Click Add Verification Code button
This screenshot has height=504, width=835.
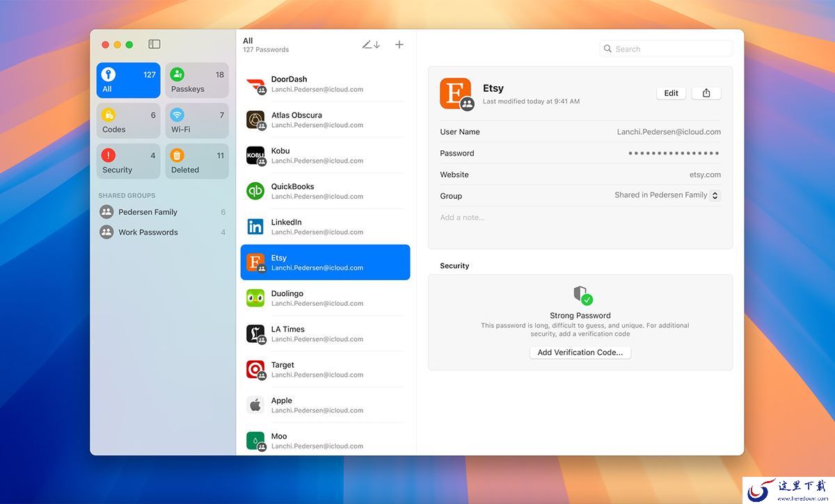[x=580, y=352]
